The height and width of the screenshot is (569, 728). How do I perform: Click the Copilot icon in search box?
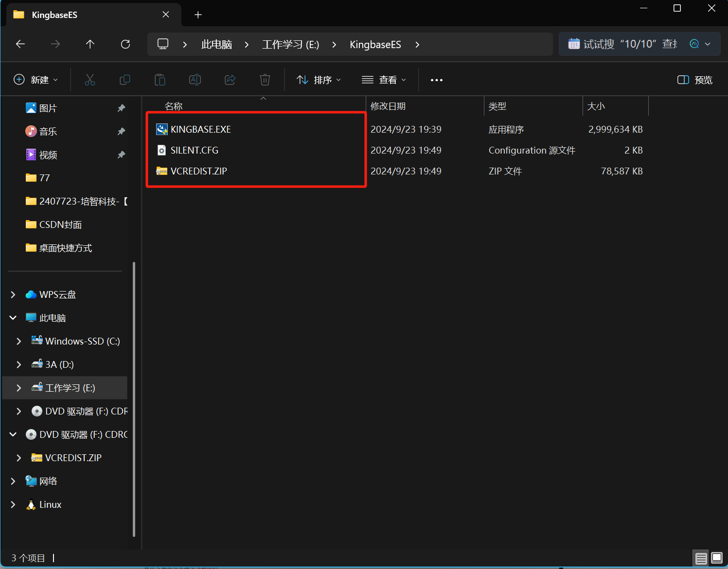694,44
